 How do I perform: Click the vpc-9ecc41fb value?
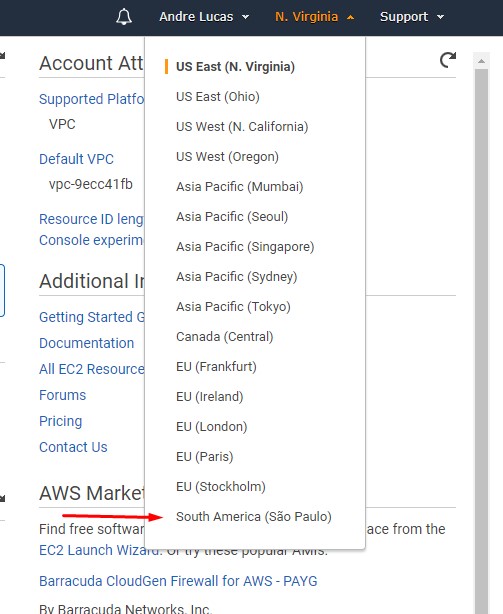[90, 184]
